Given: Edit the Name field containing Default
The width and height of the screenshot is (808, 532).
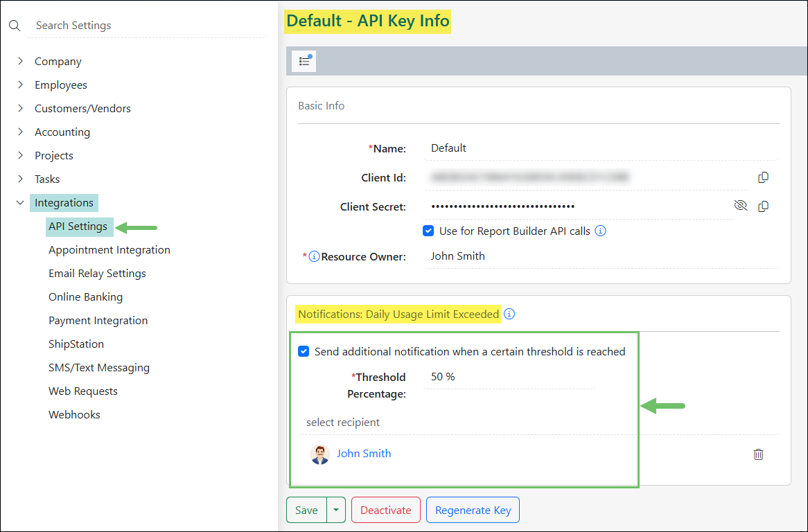Looking at the screenshot, I should [x=601, y=148].
